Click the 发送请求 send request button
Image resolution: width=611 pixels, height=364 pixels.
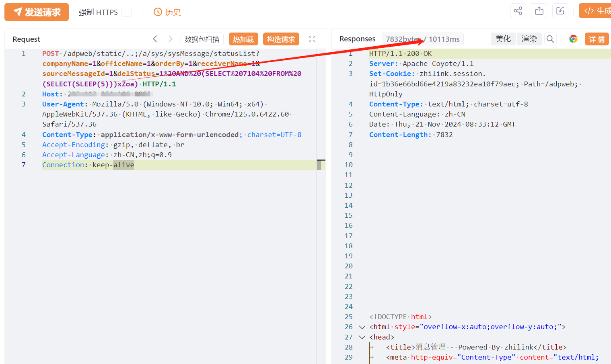tap(37, 12)
